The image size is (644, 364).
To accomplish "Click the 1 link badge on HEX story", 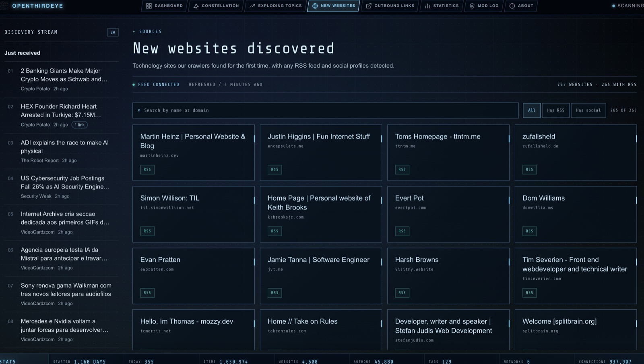I will pyautogui.click(x=80, y=125).
